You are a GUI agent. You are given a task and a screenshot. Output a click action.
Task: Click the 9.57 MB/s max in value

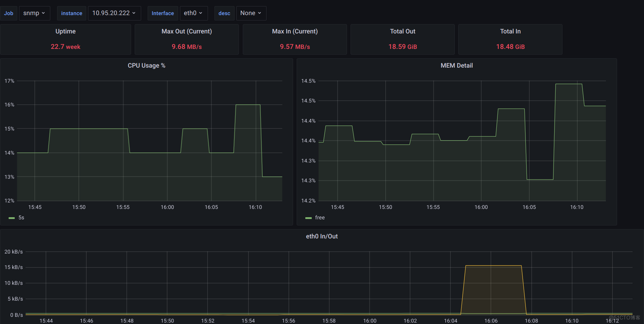pos(295,47)
